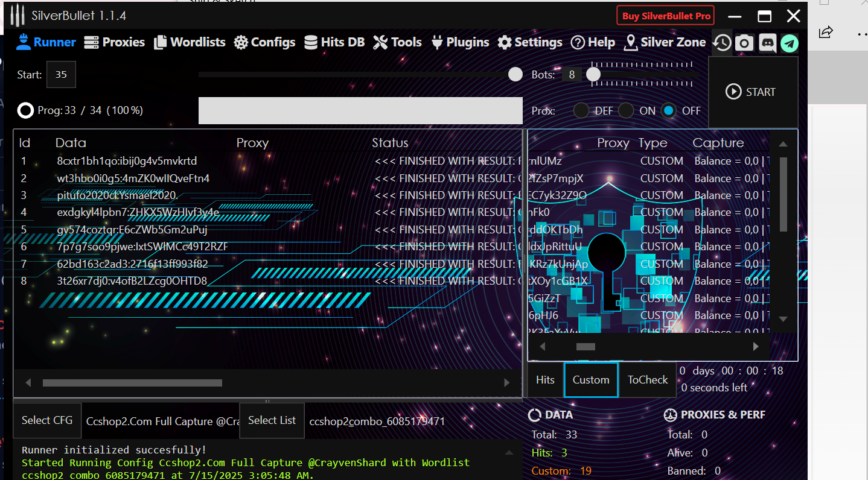Click the results list scroll down arrow
868x480 pixels.
pyautogui.click(x=783, y=319)
